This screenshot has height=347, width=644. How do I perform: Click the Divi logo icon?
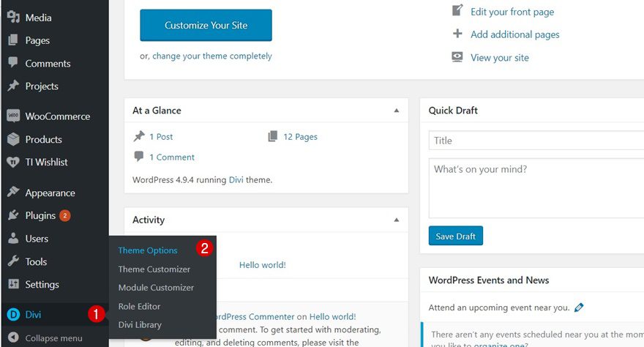point(12,315)
